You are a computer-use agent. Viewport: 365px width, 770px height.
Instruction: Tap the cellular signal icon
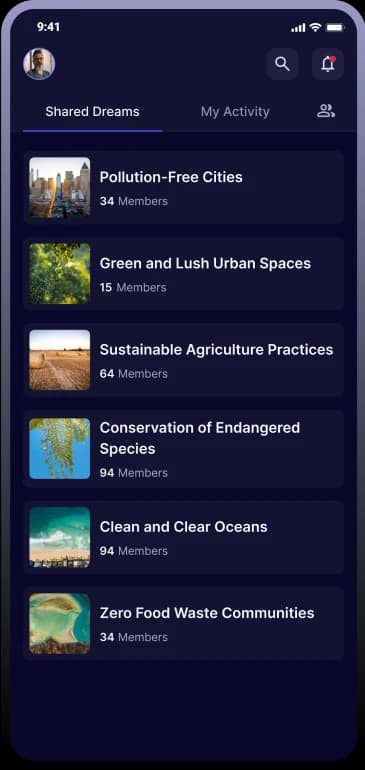[298, 28]
